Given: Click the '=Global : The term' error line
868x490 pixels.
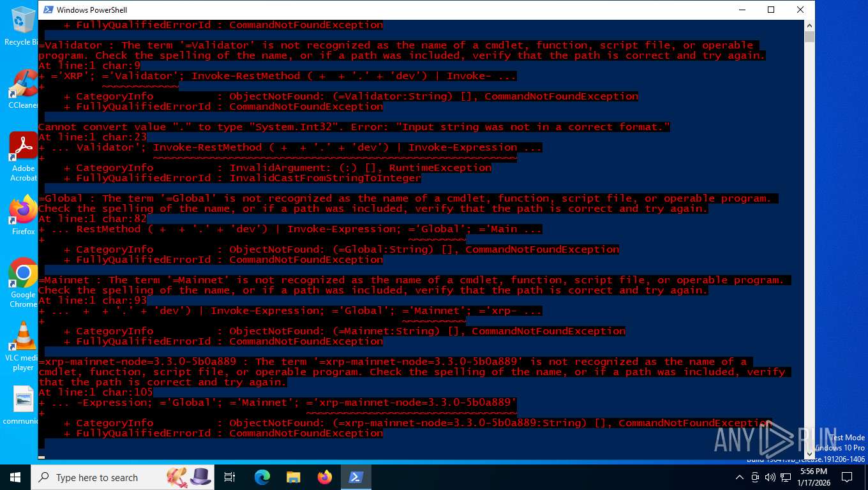Looking at the screenshot, I should tap(408, 198).
